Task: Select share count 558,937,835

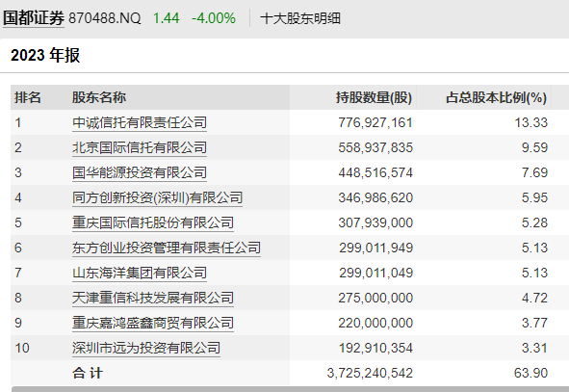Action: coord(375,147)
